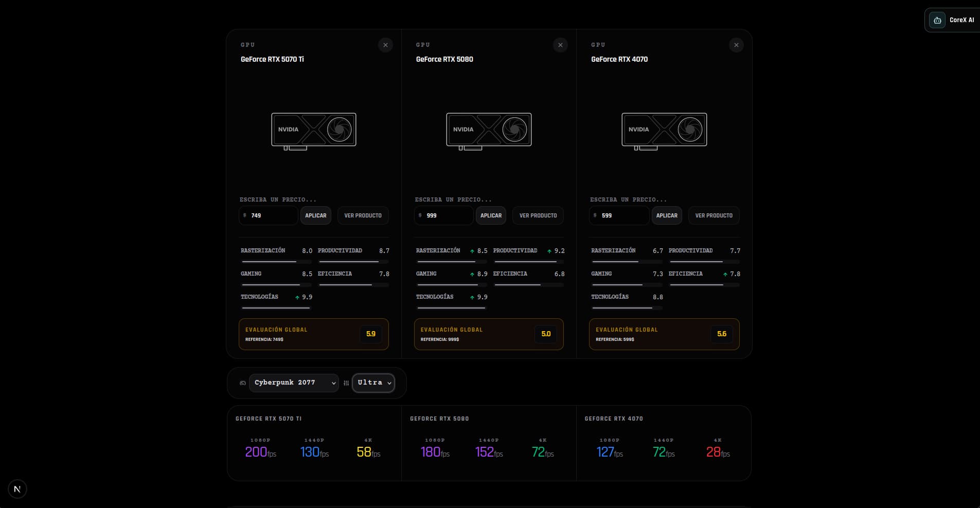980x508 pixels.
Task: Click the 58 fps value at 4K
Action: (x=368, y=452)
